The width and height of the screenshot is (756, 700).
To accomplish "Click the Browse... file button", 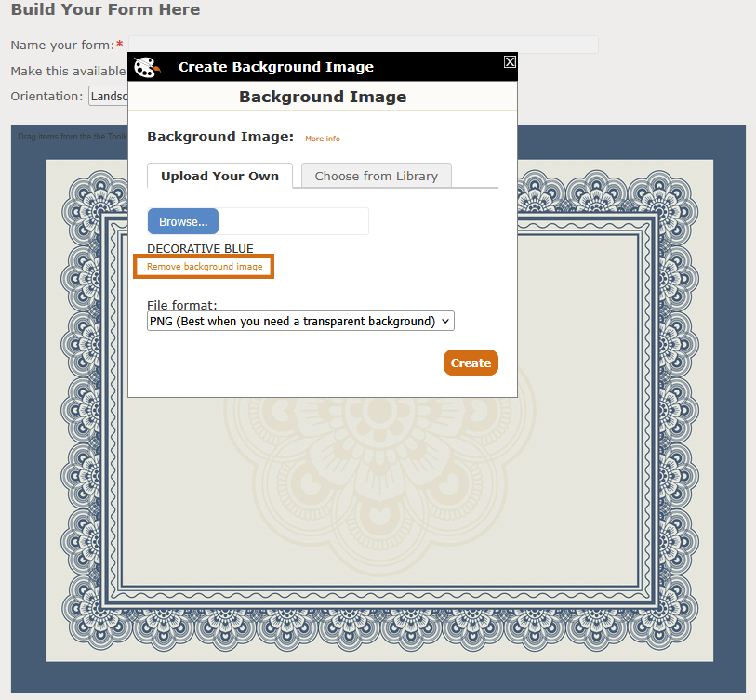I will click(x=183, y=222).
